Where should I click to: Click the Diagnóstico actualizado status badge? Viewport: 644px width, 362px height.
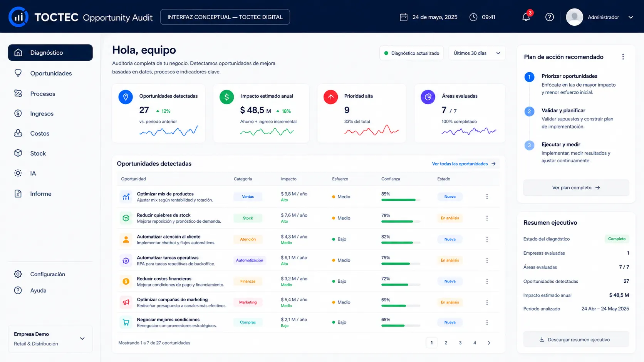pyautogui.click(x=412, y=53)
